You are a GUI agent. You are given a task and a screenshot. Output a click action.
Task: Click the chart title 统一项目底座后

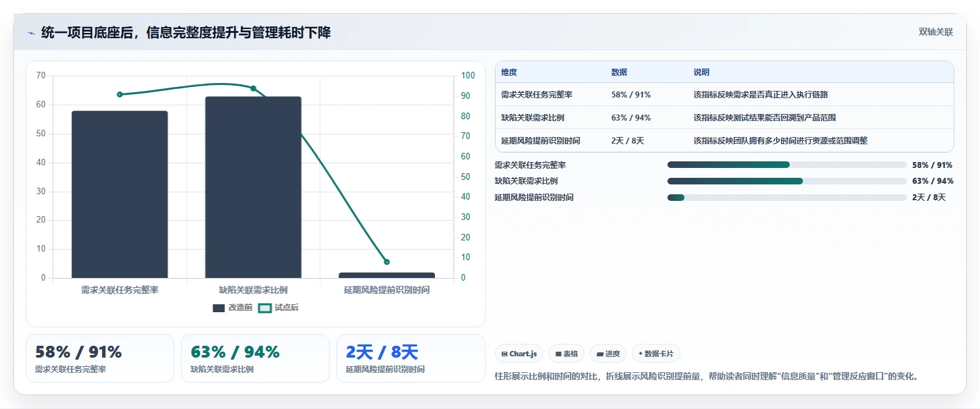(186, 32)
